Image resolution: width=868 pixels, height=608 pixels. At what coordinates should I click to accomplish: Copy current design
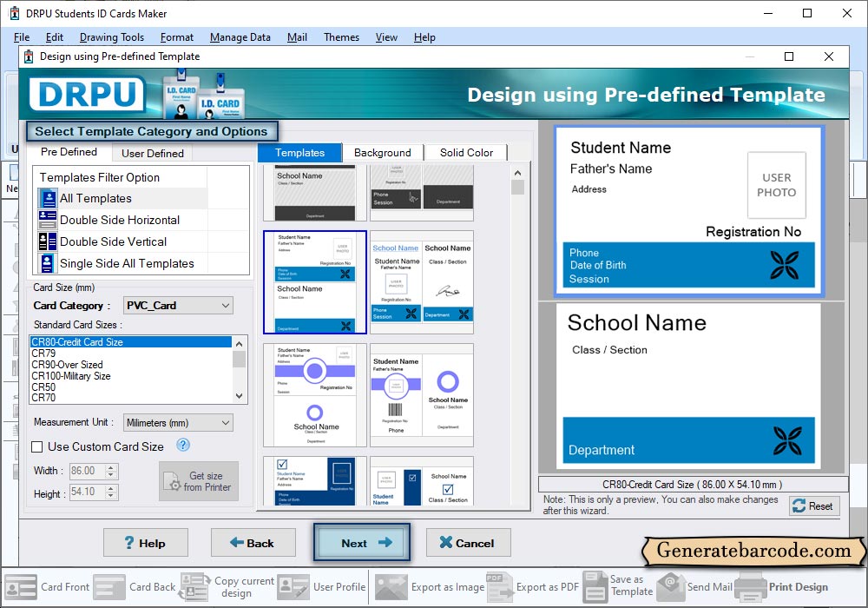tap(227, 587)
